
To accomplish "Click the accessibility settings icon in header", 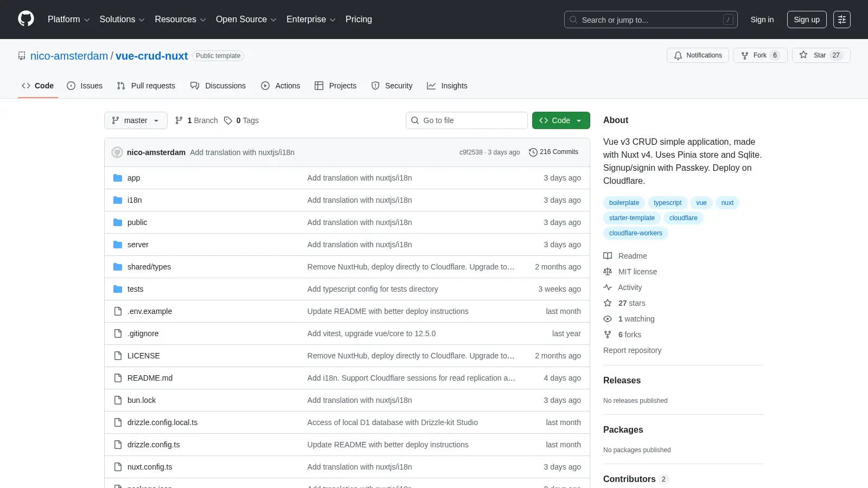I will pos(842,20).
